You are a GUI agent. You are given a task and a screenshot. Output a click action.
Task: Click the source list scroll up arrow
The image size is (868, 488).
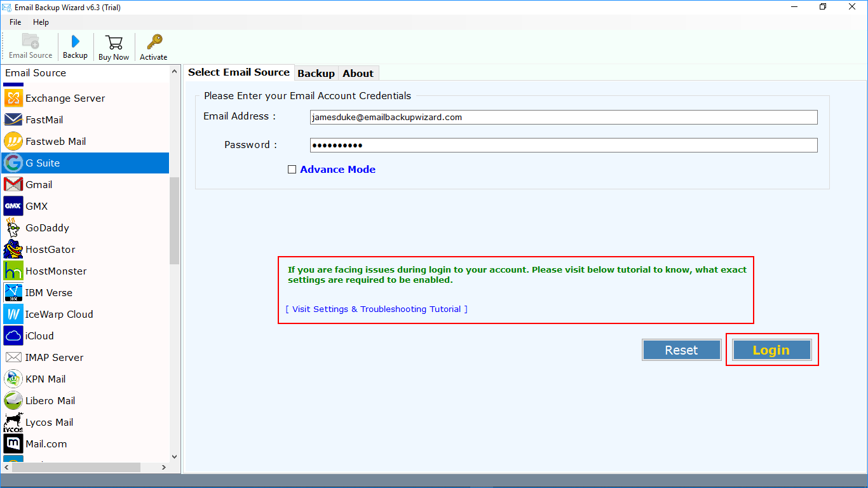click(x=175, y=72)
